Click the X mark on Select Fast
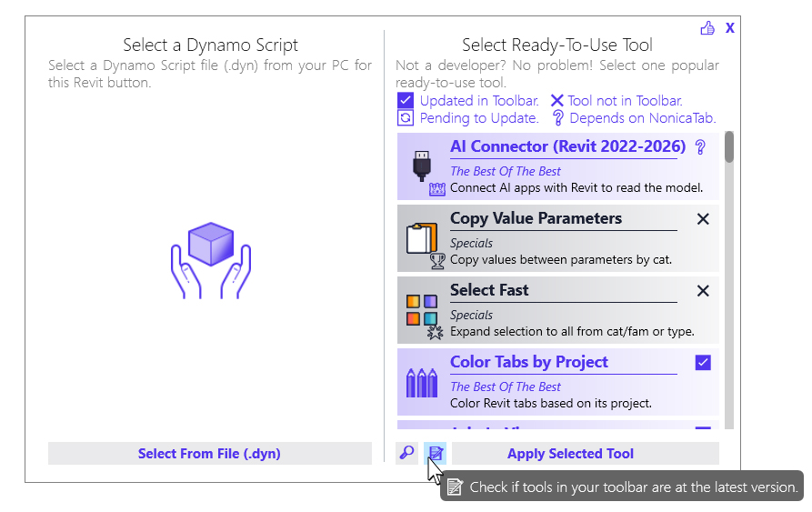 [x=703, y=291]
